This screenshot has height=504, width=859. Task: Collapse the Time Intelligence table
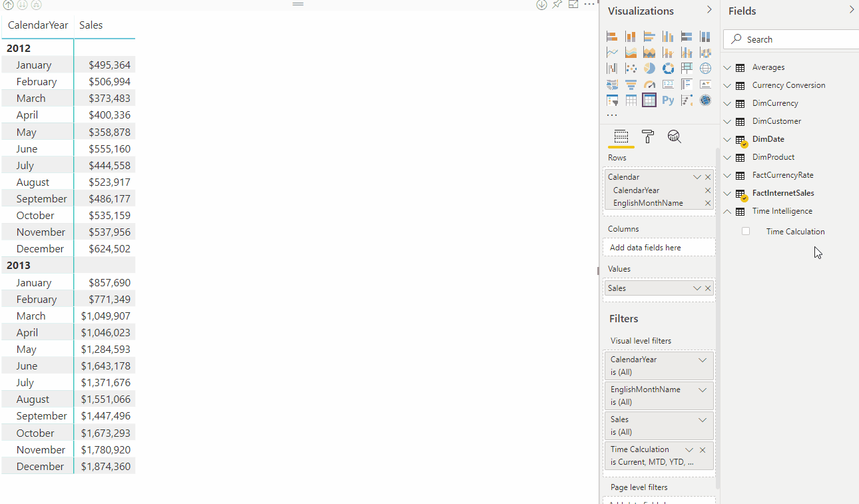[x=726, y=211]
